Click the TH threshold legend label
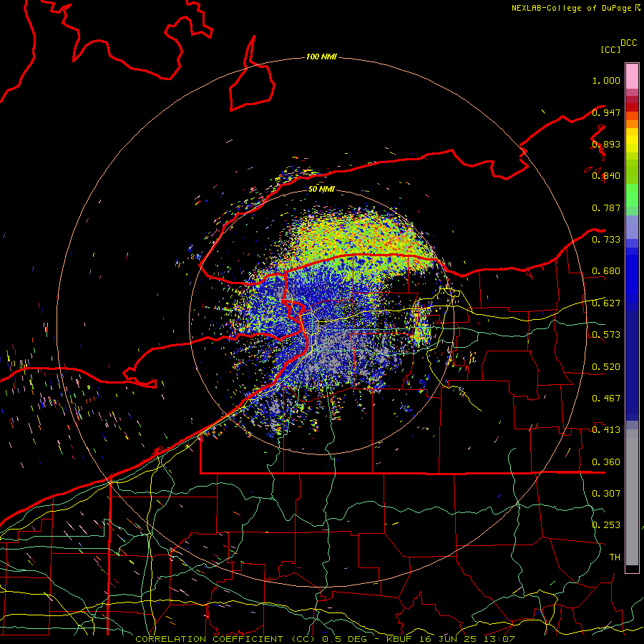 click(615, 557)
